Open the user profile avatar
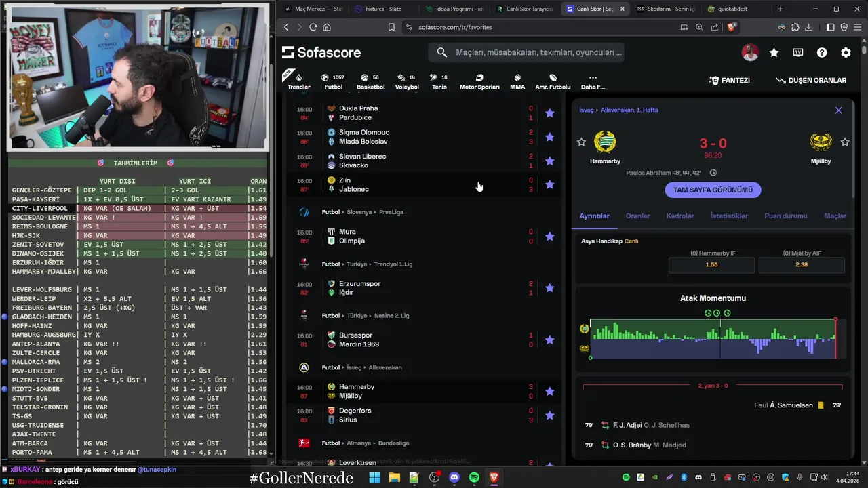Screen dimensions: 868x488 (750, 52)
